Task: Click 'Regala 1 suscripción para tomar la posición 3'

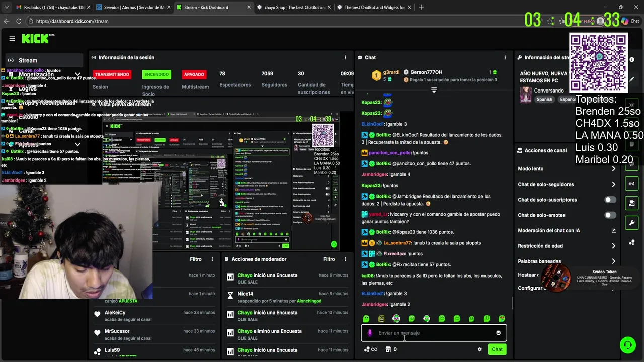Action: point(453,80)
